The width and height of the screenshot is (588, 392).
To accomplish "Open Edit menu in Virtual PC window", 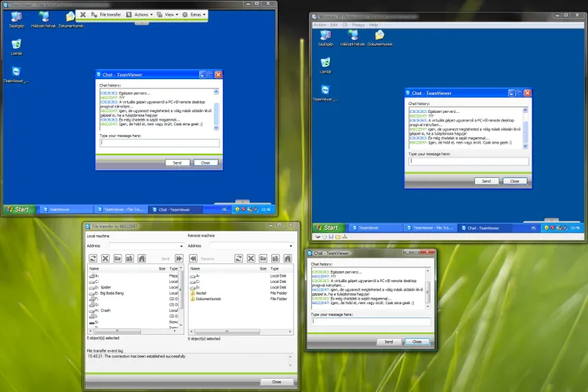I will (334, 25).
